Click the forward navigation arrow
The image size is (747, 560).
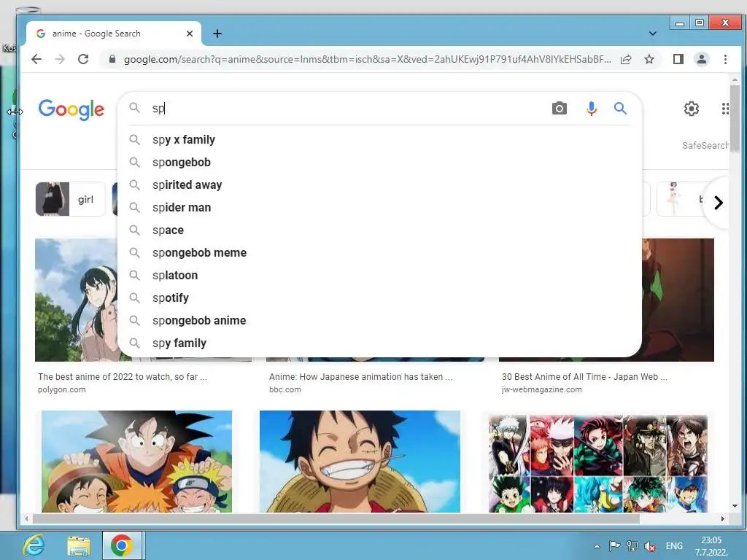click(60, 59)
